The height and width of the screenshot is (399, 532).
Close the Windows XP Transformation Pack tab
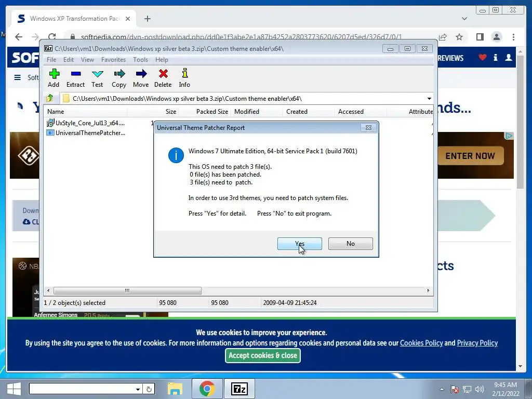tap(128, 19)
